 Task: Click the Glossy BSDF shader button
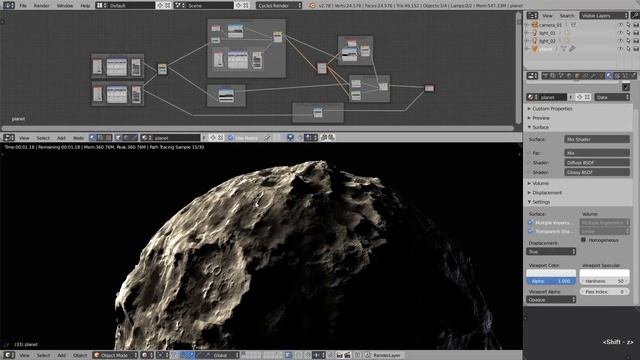pos(597,172)
